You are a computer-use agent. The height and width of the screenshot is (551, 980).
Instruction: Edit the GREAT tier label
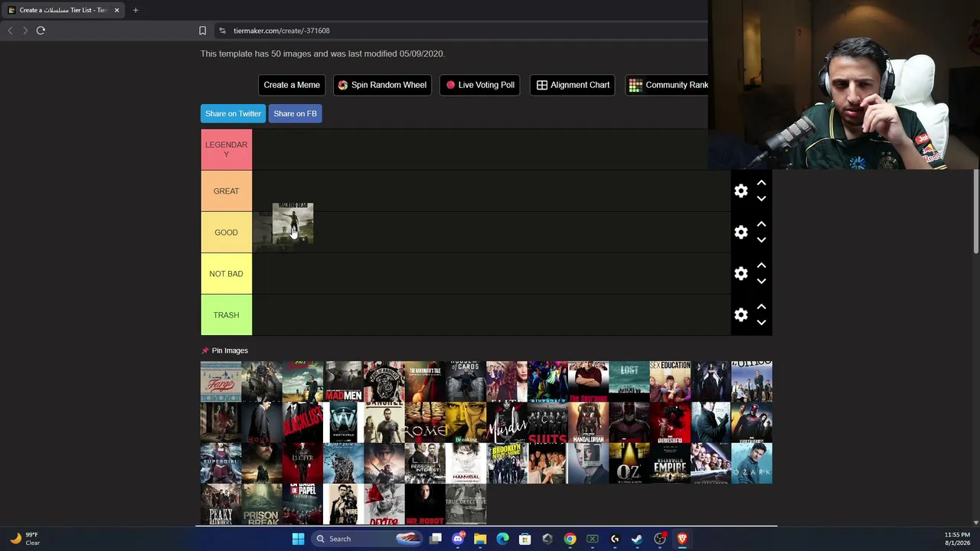click(226, 191)
